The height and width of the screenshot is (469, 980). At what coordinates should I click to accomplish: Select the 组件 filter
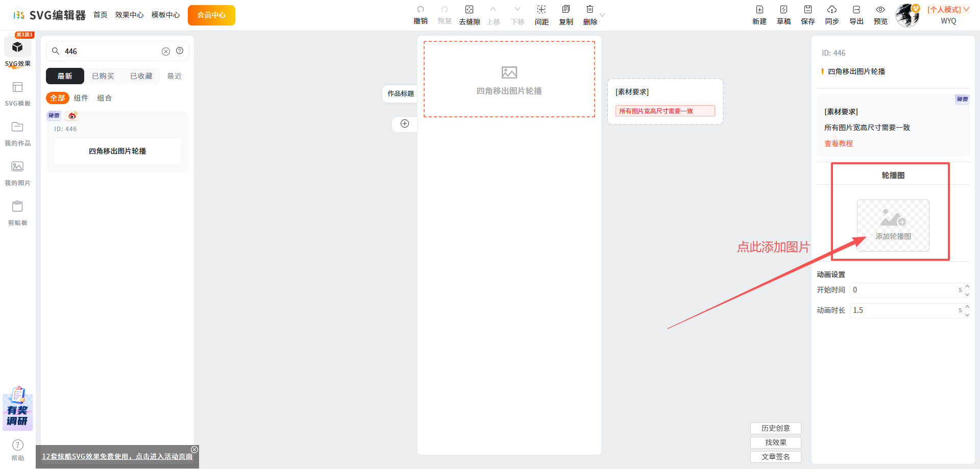(81, 98)
